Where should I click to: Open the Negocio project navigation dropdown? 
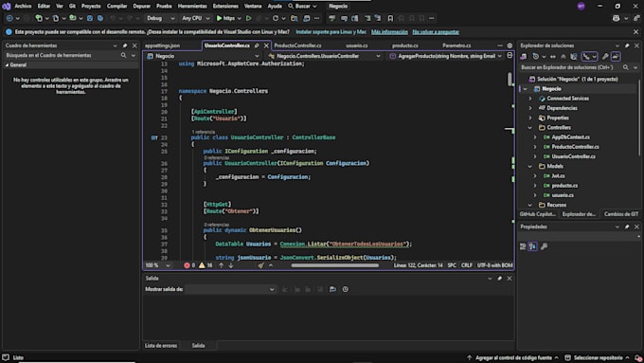203,56
